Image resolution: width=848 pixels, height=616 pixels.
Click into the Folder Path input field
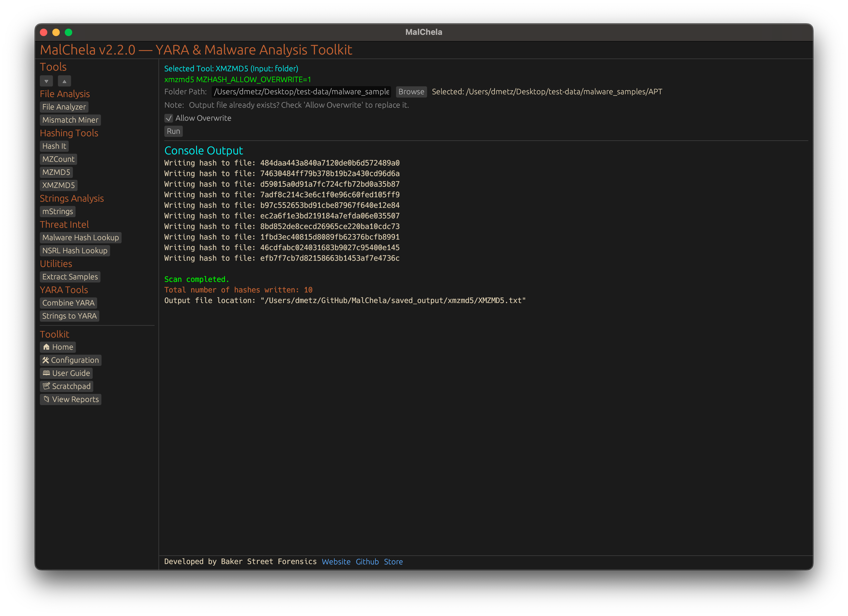[x=301, y=92]
